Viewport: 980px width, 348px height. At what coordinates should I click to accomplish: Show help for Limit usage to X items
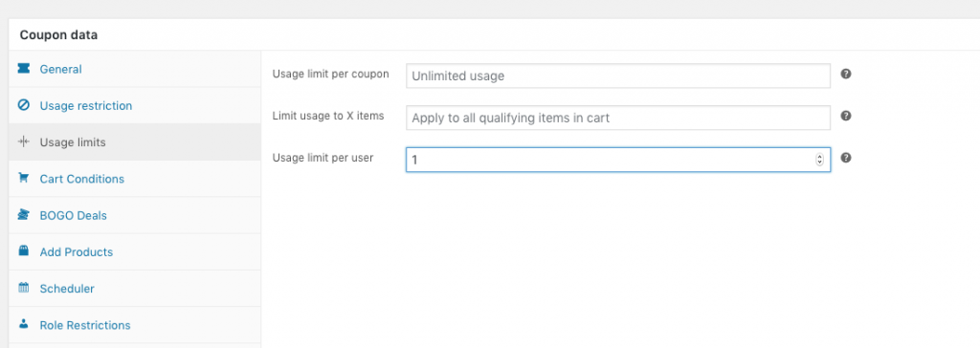[x=846, y=116]
